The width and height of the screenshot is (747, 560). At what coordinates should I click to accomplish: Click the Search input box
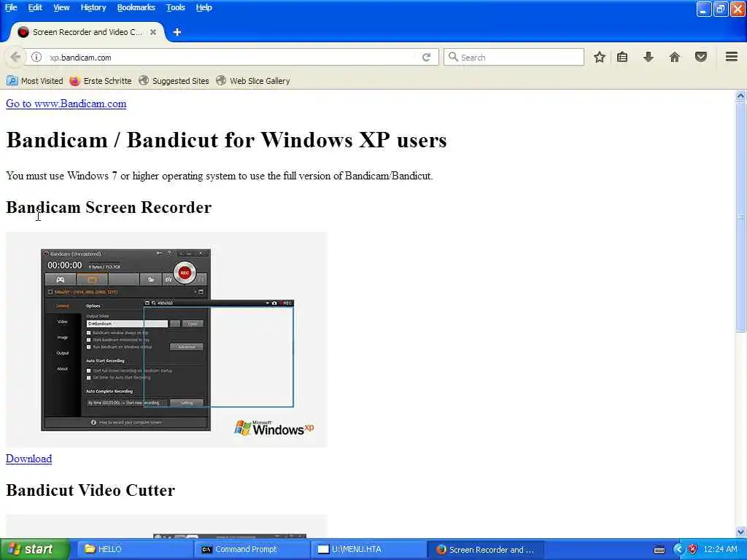514,57
